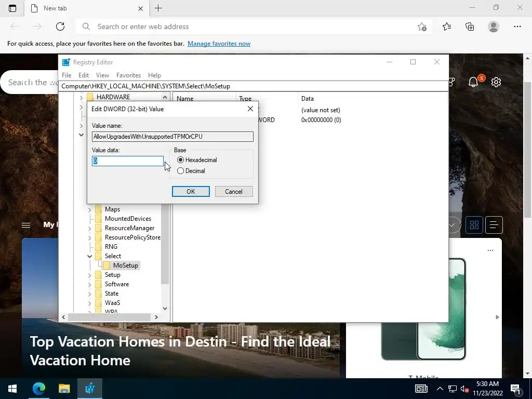Click the Data column header
The image size is (532, 399).
(x=308, y=98)
